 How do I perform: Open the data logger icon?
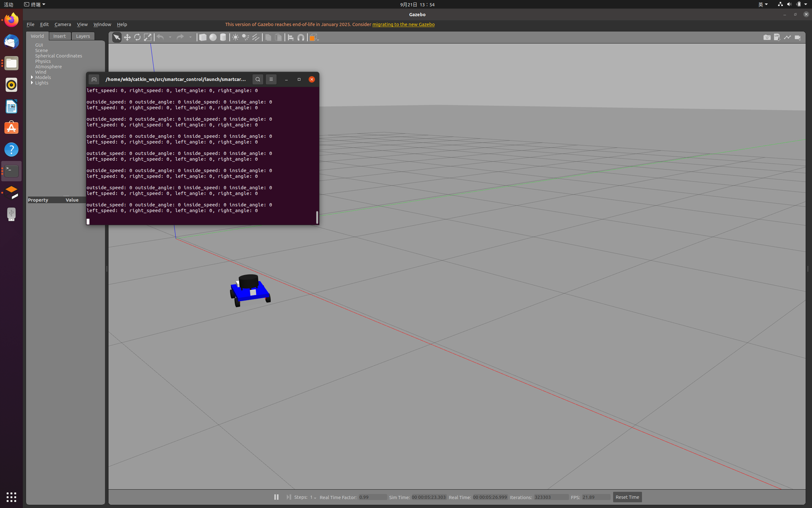(x=777, y=37)
